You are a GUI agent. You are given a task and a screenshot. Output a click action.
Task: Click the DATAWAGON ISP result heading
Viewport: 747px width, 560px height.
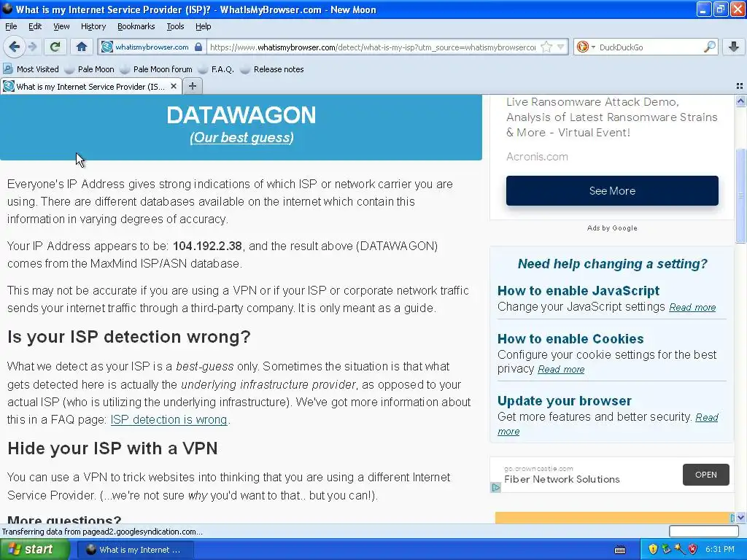(241, 114)
